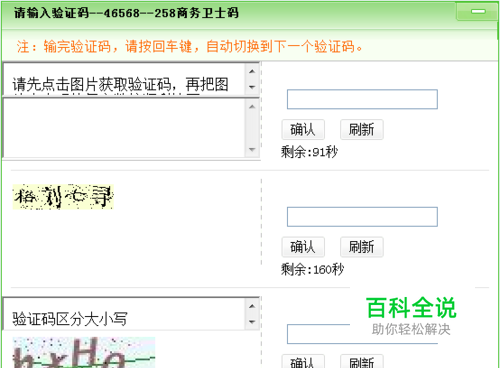Minimize the verification code window
This screenshot has height=368, width=500.
(x=477, y=12)
